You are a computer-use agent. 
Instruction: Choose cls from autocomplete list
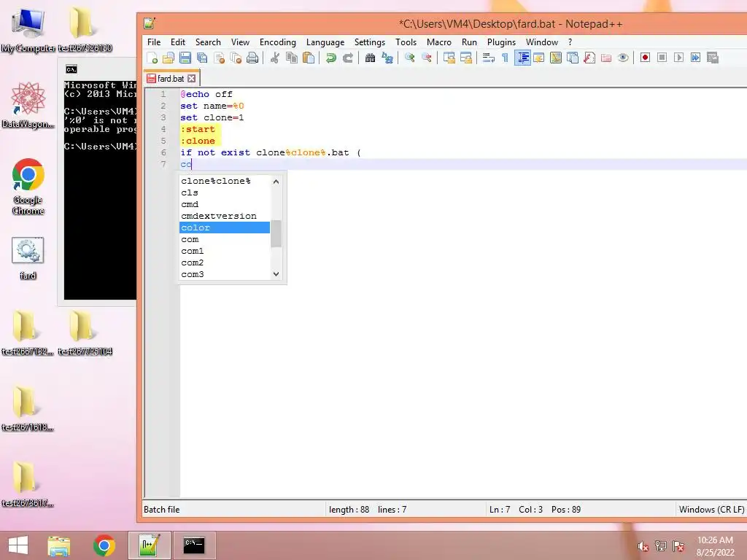225,192
